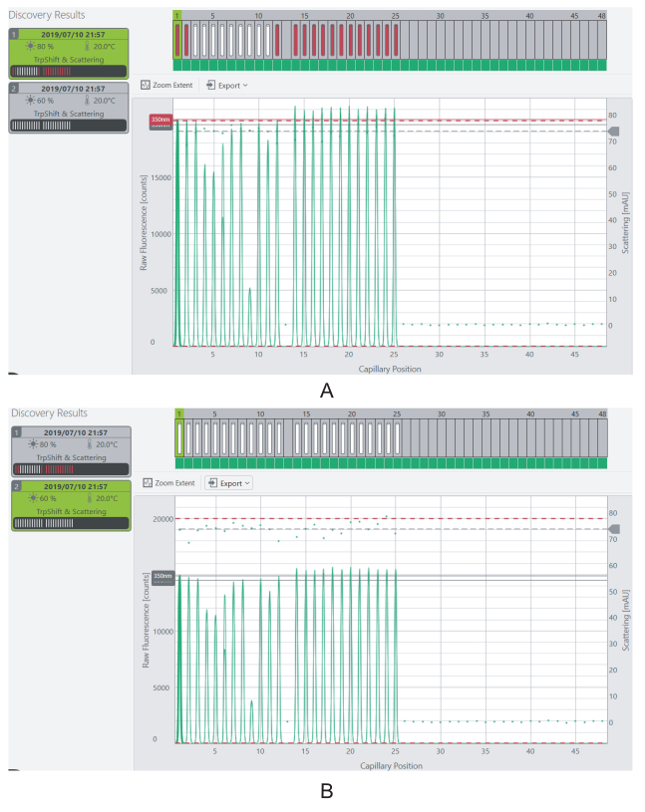Click the Export arrow icon in panel A
645x812 pixels.
(x=211, y=85)
